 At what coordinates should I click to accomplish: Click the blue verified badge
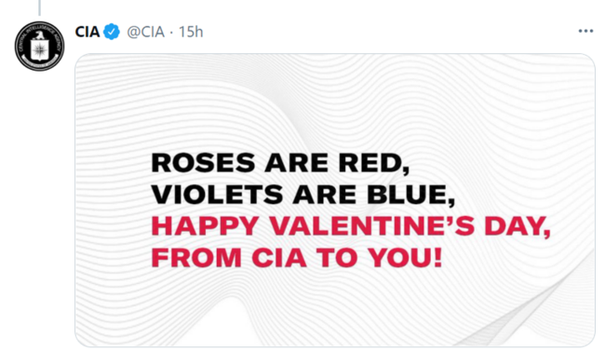pos(112,32)
